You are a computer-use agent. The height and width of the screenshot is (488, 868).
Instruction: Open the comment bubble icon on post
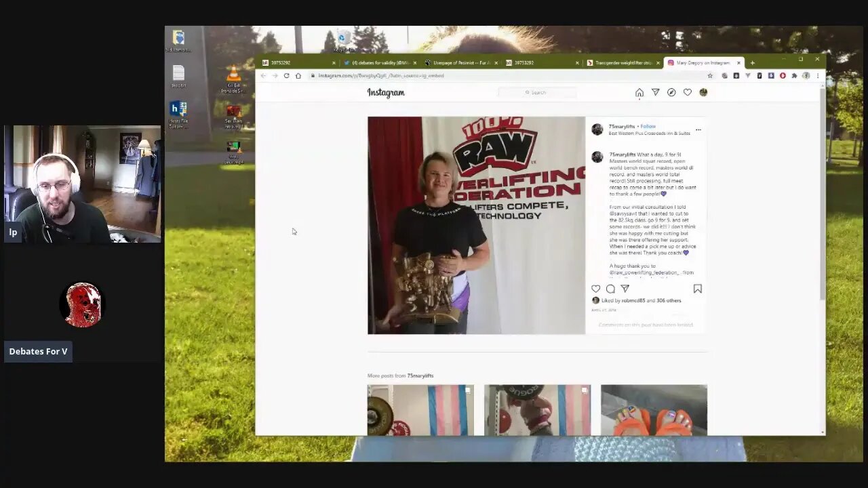610,289
